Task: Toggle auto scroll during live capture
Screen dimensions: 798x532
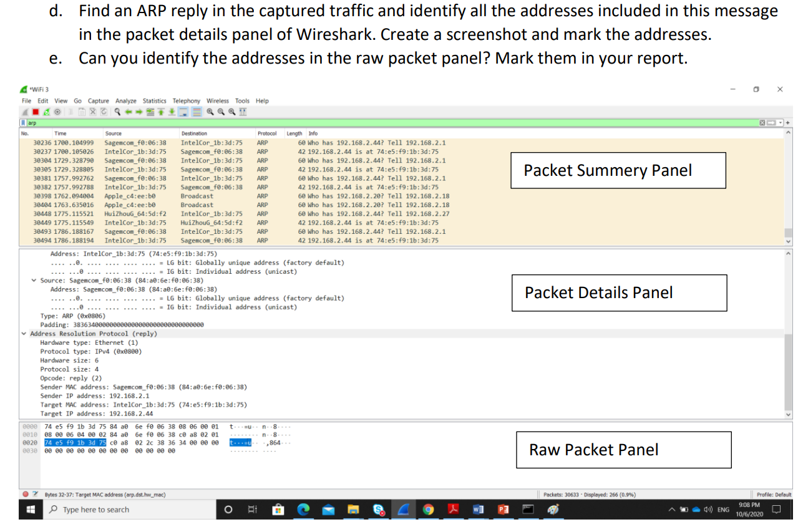Action: (183, 112)
